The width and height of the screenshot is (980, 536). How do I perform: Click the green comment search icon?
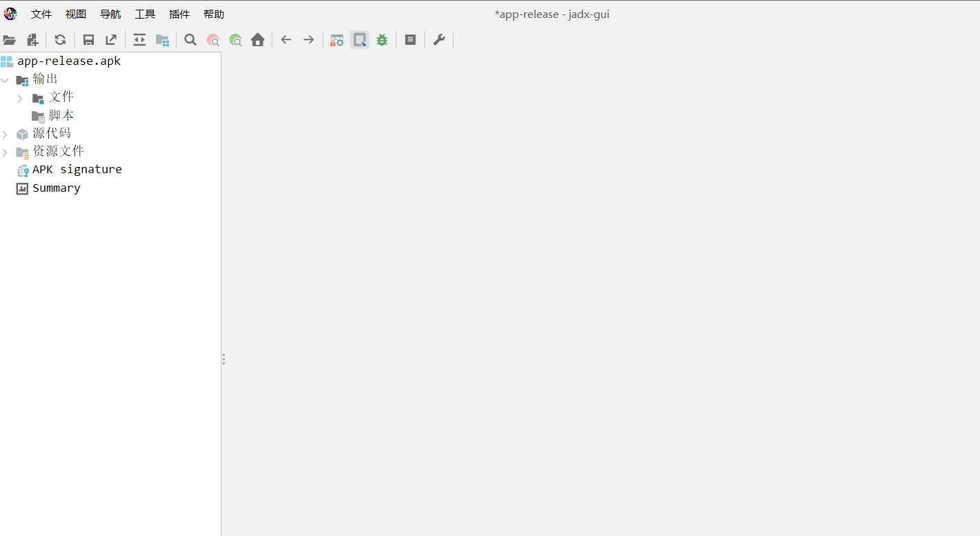point(235,40)
